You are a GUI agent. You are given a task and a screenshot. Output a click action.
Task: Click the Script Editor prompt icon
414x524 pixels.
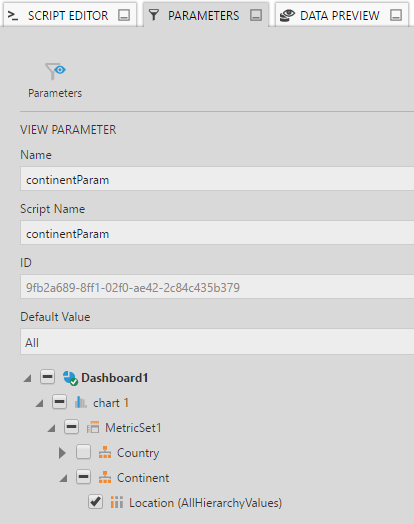point(13,15)
